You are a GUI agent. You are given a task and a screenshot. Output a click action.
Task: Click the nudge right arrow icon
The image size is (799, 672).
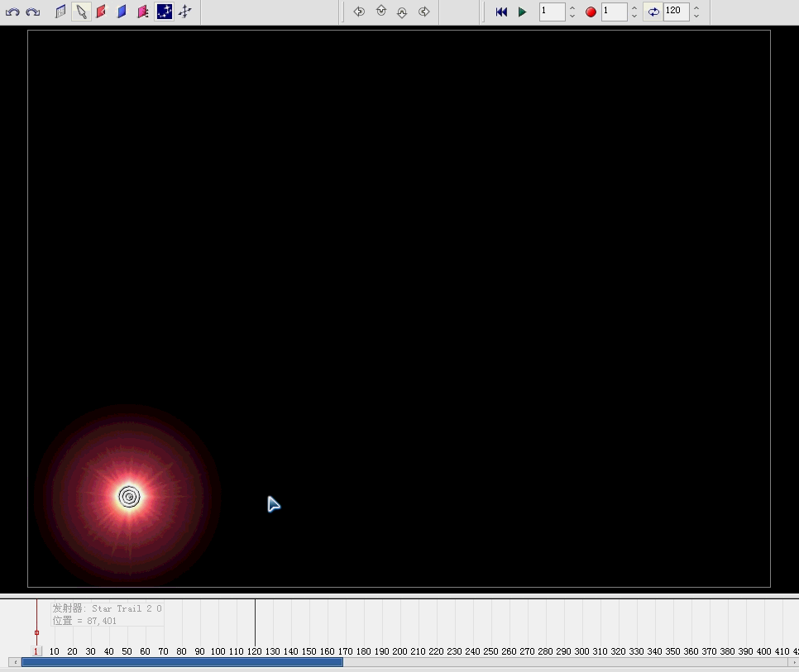tap(424, 12)
